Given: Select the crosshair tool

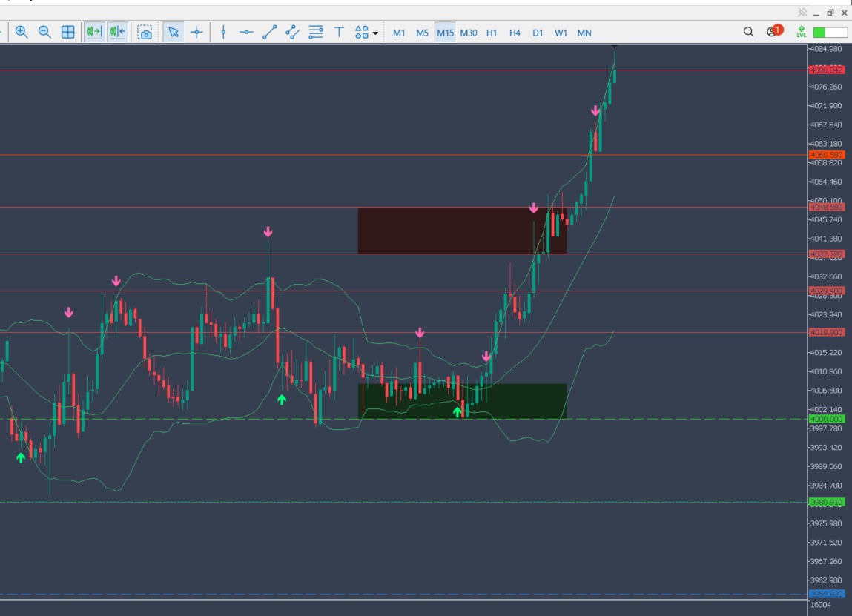Looking at the screenshot, I should point(197,33).
